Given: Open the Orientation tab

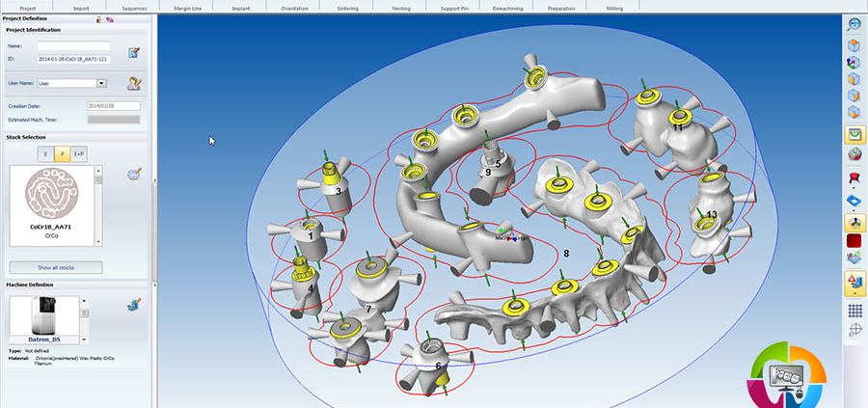Looking at the screenshot, I should (293, 7).
